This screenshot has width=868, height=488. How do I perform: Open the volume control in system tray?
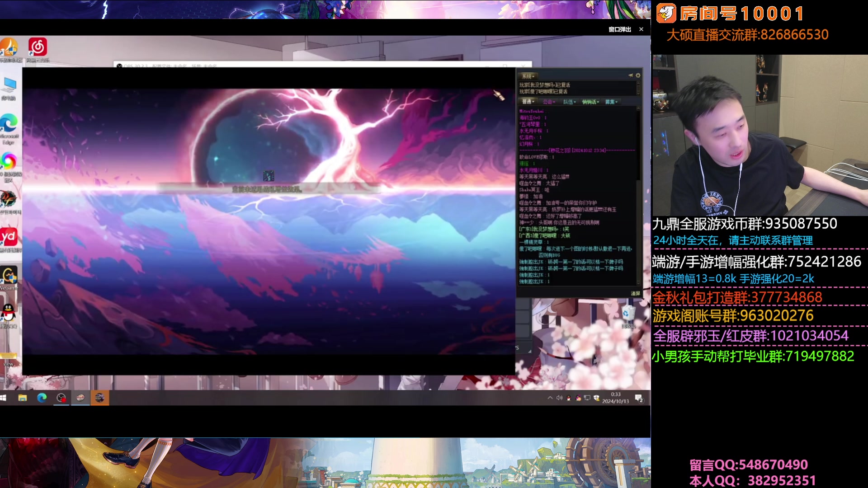tap(559, 398)
